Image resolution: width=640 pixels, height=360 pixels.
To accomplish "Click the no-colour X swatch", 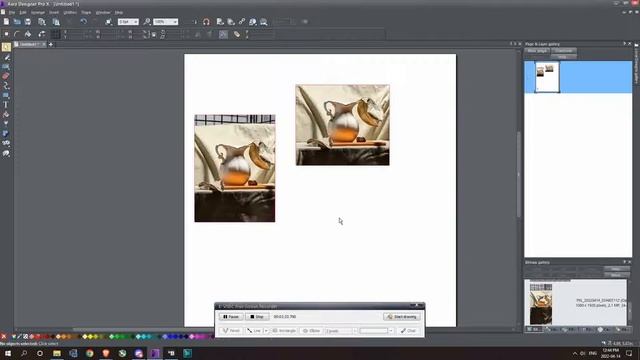I will [4, 337].
